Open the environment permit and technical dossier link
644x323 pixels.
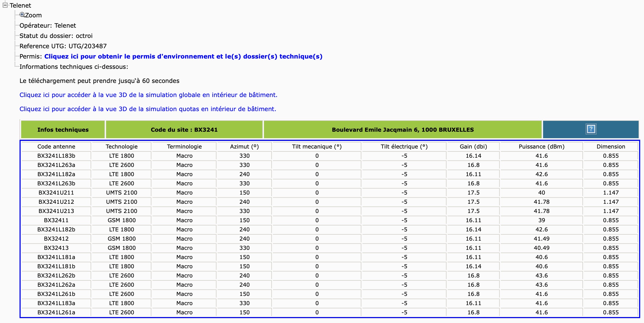(x=183, y=56)
